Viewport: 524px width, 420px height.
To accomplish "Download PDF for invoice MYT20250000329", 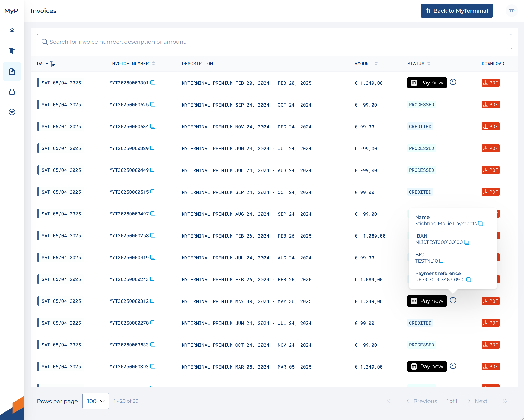I will 490,148.
